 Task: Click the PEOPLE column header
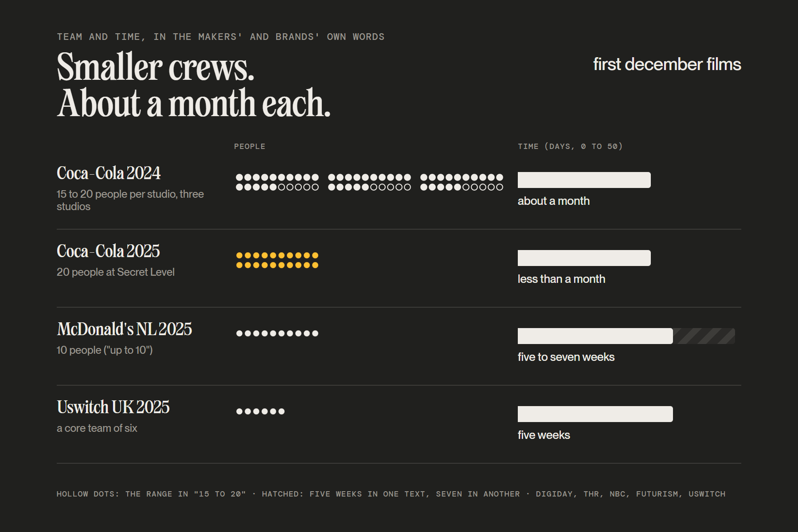tap(250, 146)
